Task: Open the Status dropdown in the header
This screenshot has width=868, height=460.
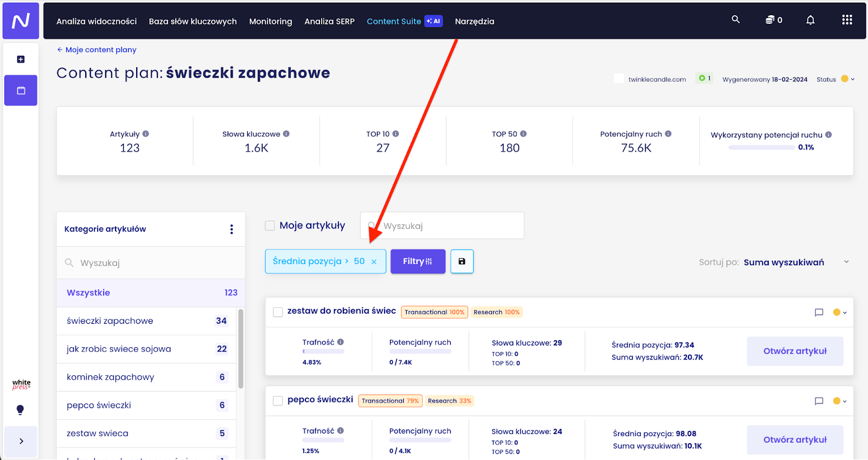Action: click(848, 79)
